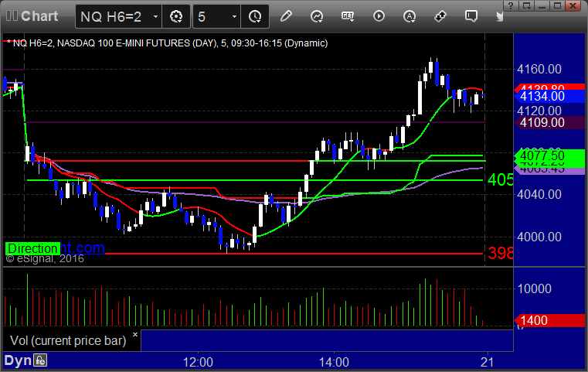The width and height of the screenshot is (588, 372).
Task: Expand the interval 5 dropdown arrow
Action: tap(234, 17)
